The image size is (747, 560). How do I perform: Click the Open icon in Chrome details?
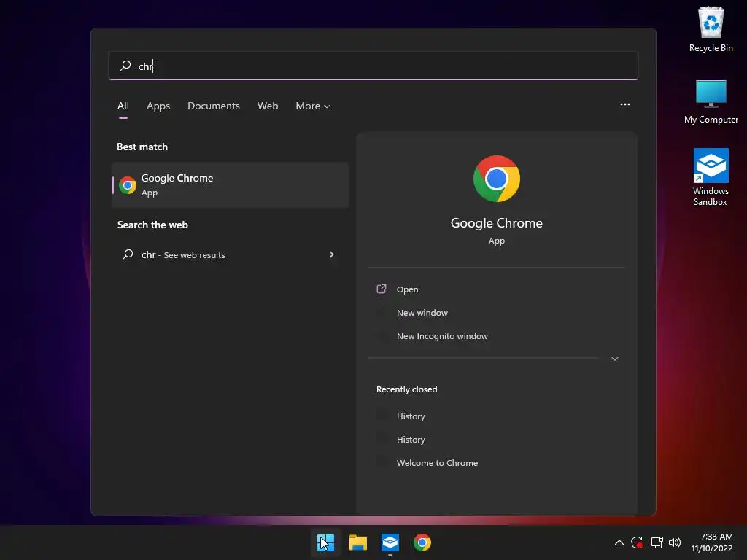click(x=381, y=289)
